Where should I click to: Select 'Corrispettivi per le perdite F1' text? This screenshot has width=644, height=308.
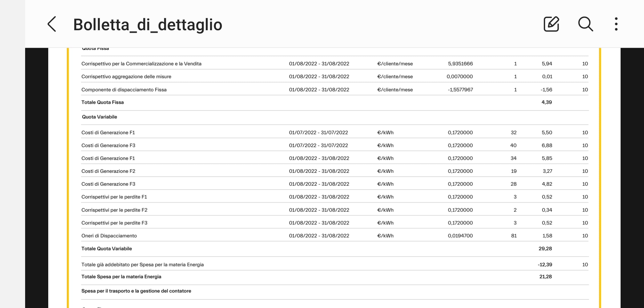(114, 197)
